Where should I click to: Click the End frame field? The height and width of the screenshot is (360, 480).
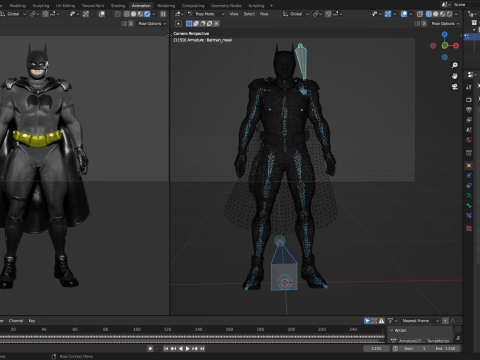[x=445, y=348]
